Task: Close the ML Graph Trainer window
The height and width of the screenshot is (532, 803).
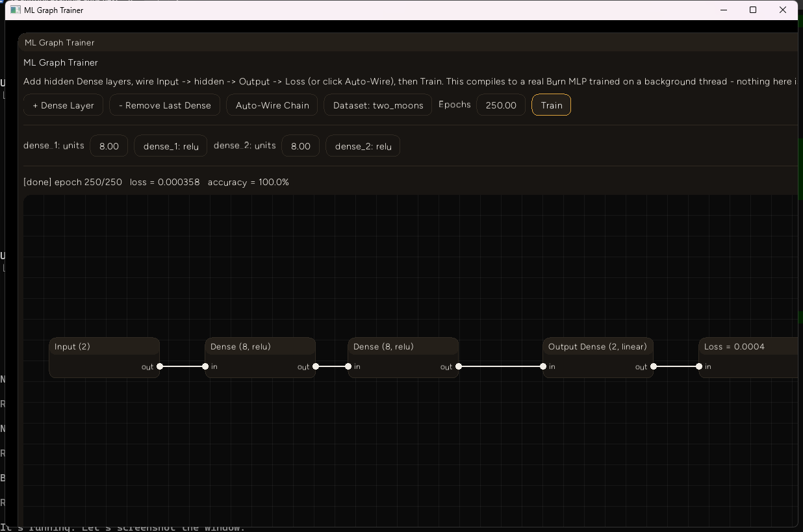Action: pyautogui.click(x=783, y=10)
